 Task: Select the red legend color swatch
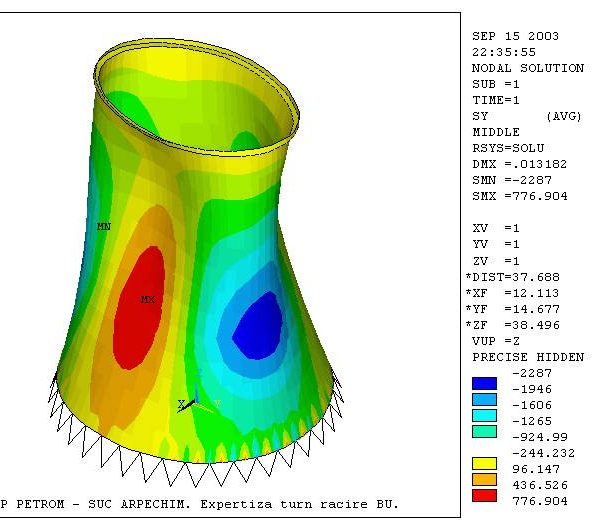pos(482,493)
